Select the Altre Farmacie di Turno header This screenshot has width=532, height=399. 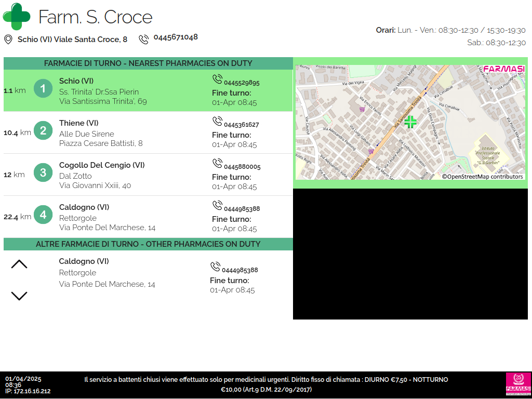point(148,244)
